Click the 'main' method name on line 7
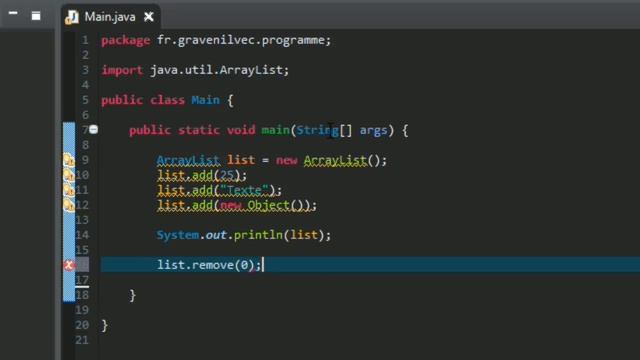Screen dimensions: 640x360 pos(276,130)
